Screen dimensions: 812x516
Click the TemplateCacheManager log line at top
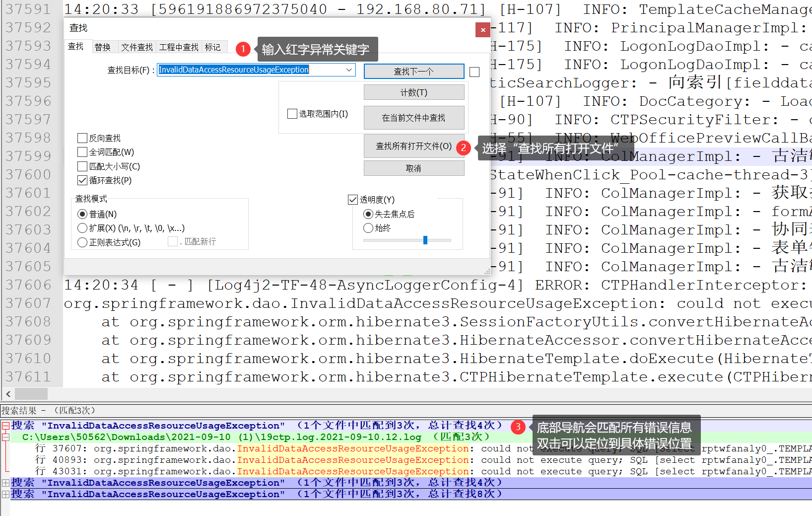(438, 9)
